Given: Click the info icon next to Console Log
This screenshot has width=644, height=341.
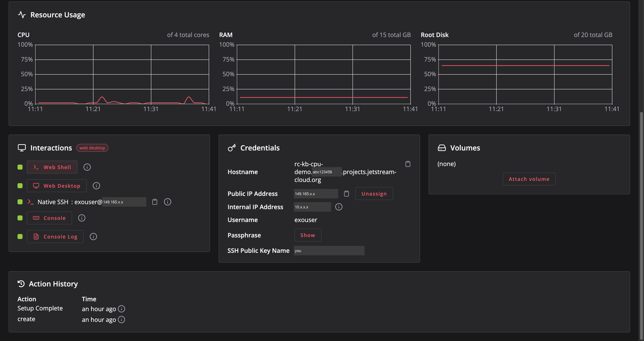Looking at the screenshot, I should 93,236.
